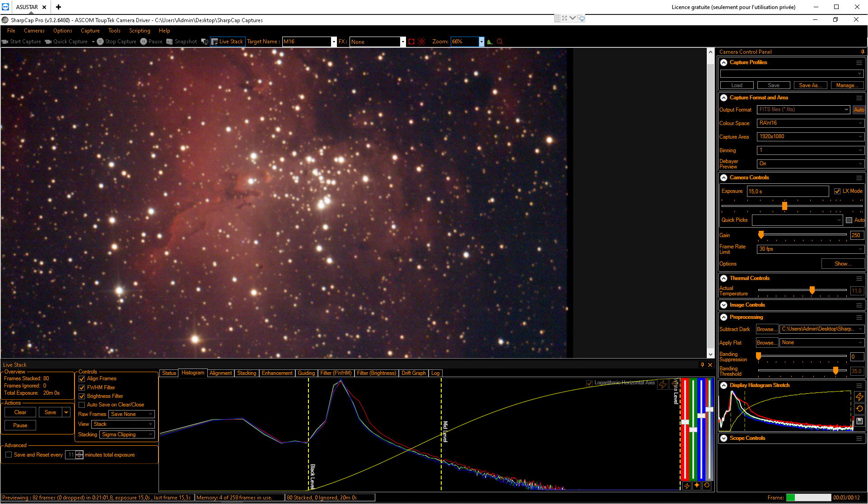
Task: Switch to the Enhancement tab
Action: pos(277,373)
